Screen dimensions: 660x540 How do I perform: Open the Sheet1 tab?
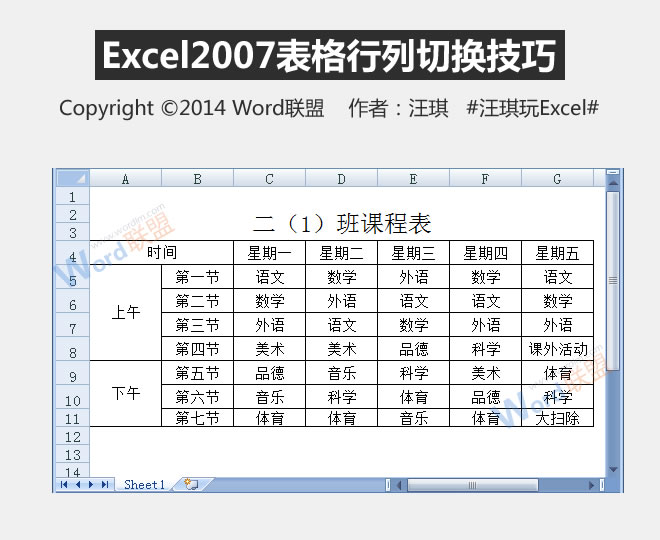[x=144, y=485]
